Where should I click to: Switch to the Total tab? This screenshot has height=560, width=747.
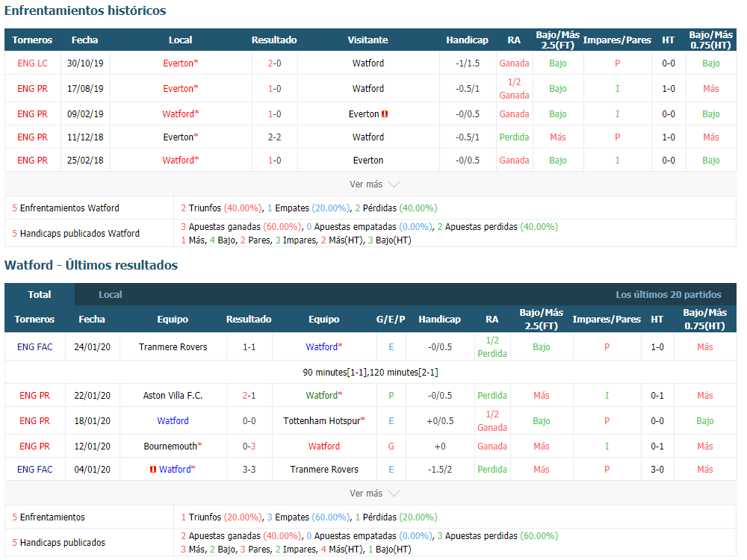(40, 295)
